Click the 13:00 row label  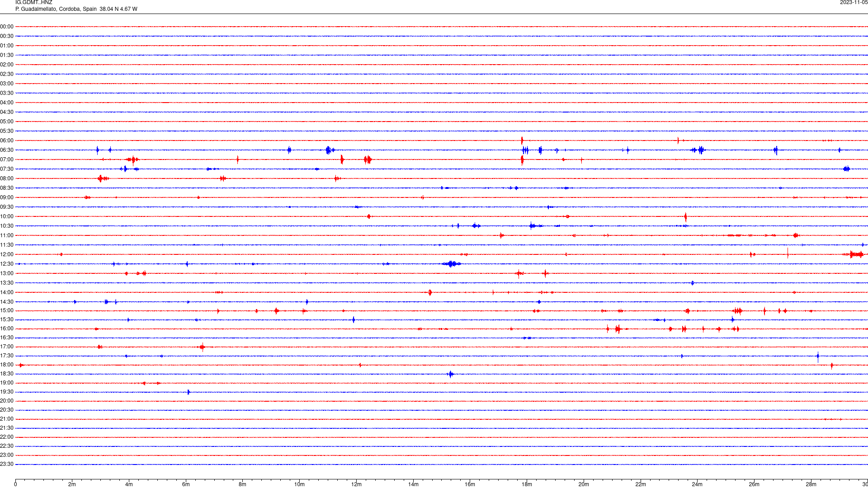pos(7,273)
